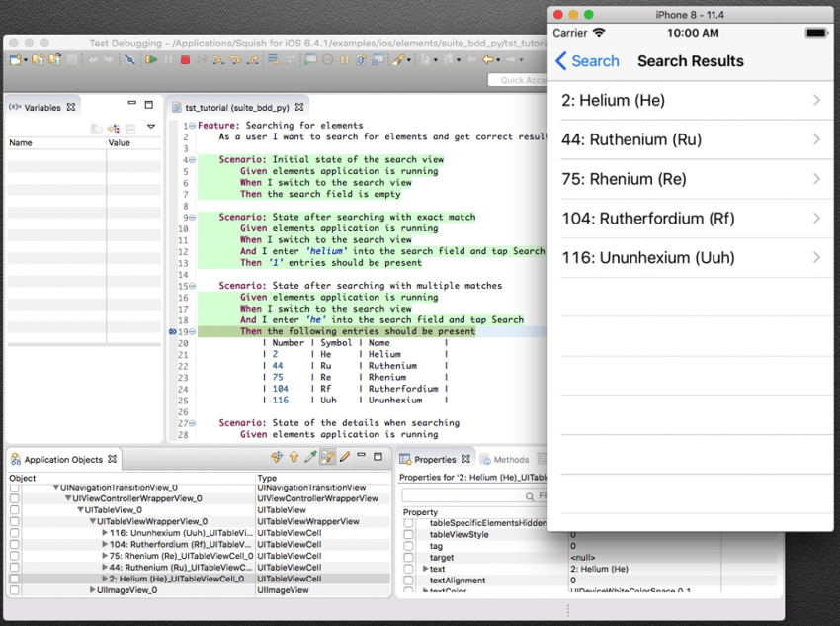The image size is (840, 626).
Task: Click the spy eyedropper icon in Application Objects toolbar
Action: [x=309, y=456]
